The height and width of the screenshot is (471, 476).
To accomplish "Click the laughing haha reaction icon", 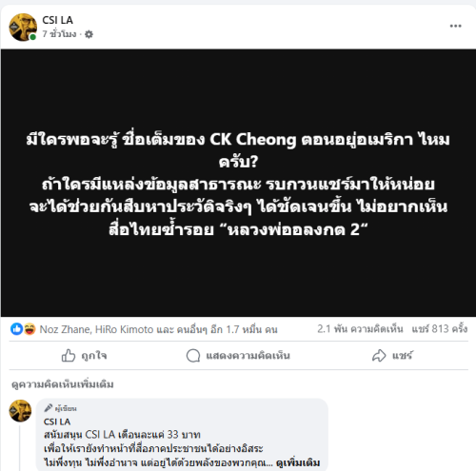I will (30, 329).
